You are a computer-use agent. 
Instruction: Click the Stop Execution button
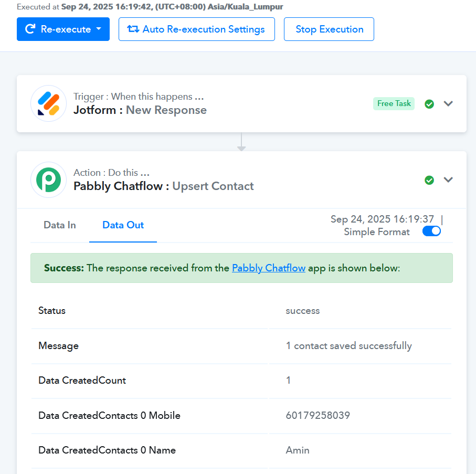(x=329, y=29)
